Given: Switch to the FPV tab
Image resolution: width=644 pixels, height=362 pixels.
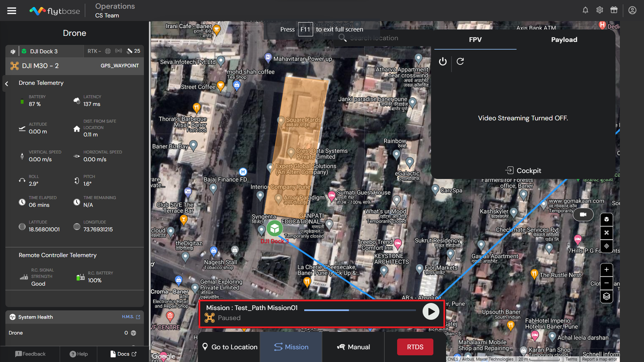Looking at the screenshot, I should (x=475, y=39).
